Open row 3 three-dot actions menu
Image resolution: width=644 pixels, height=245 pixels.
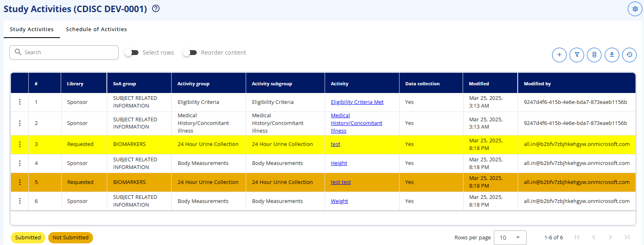20,144
